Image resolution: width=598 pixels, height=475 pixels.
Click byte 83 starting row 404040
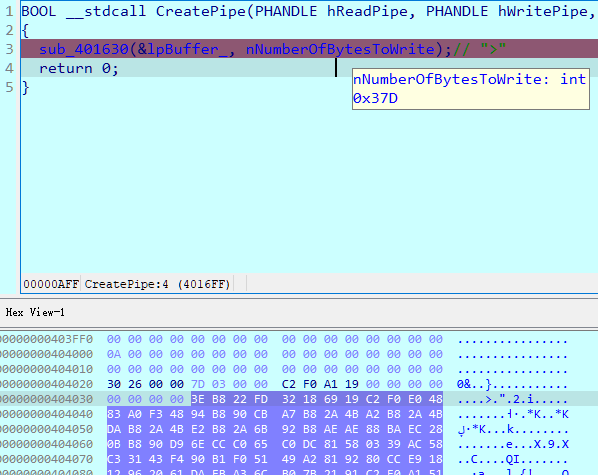[x=114, y=414]
